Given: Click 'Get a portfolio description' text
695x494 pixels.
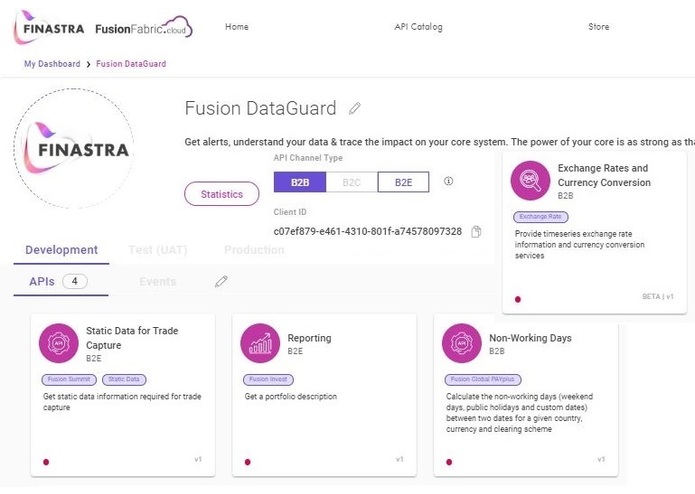Looking at the screenshot, I should pos(291,397).
